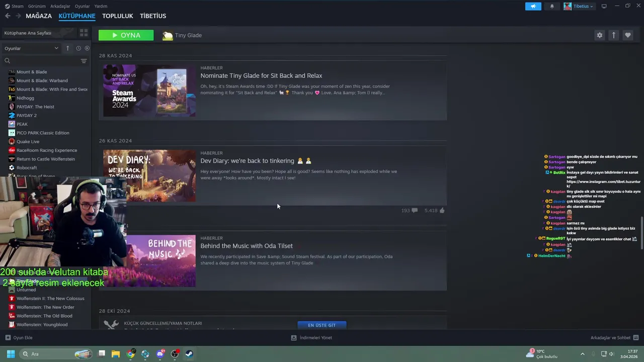Open İndirmeleri Yönet downloads manager
Viewport: 644px width, 362px height.
pos(311,338)
